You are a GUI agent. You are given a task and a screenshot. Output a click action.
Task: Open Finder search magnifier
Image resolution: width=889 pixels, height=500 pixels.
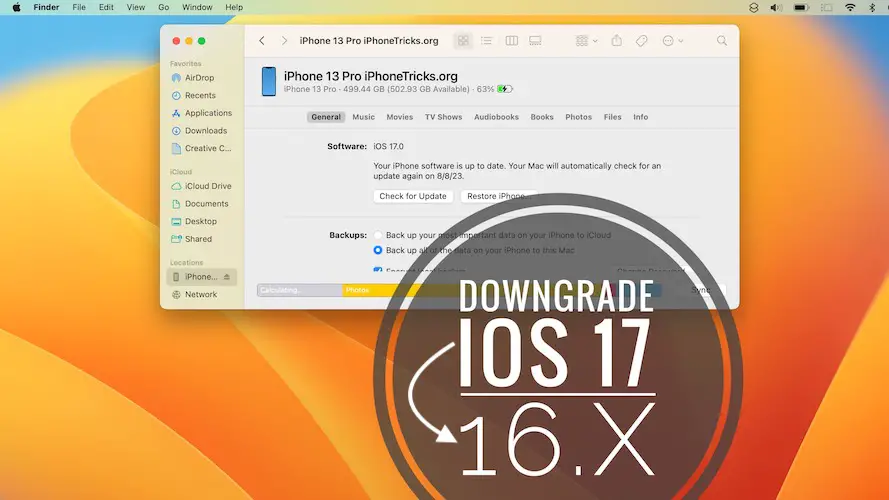click(722, 41)
